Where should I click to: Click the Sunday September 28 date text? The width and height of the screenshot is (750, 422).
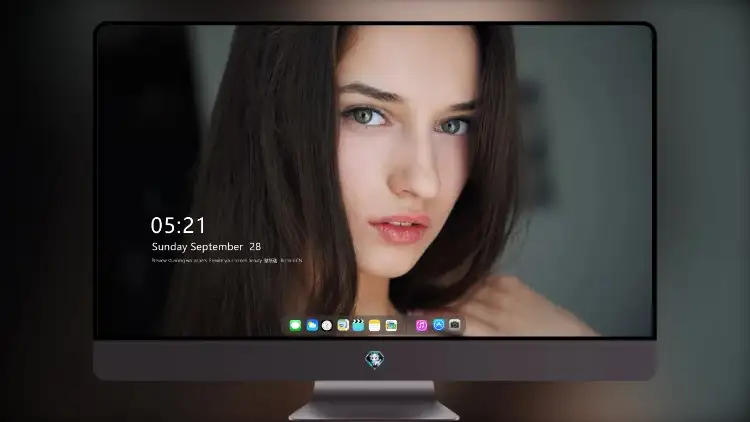[x=206, y=246]
